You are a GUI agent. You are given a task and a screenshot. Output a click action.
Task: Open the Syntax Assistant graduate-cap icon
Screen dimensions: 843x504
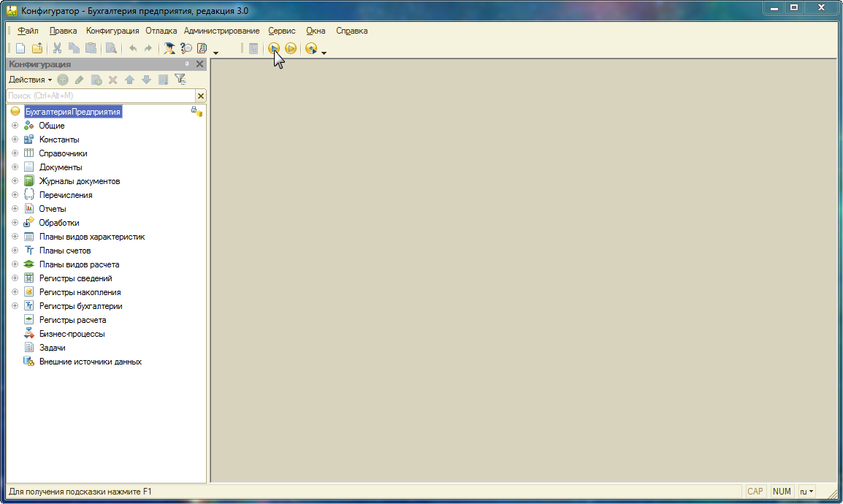coord(169,48)
